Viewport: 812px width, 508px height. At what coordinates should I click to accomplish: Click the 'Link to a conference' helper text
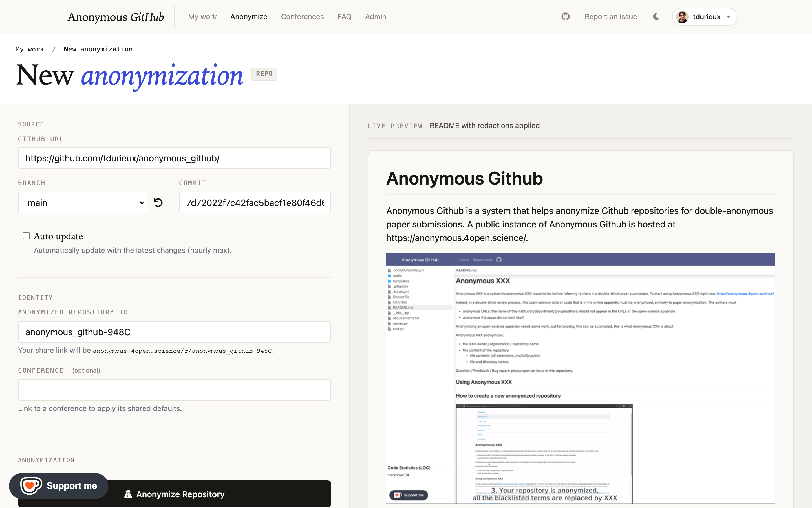click(100, 408)
